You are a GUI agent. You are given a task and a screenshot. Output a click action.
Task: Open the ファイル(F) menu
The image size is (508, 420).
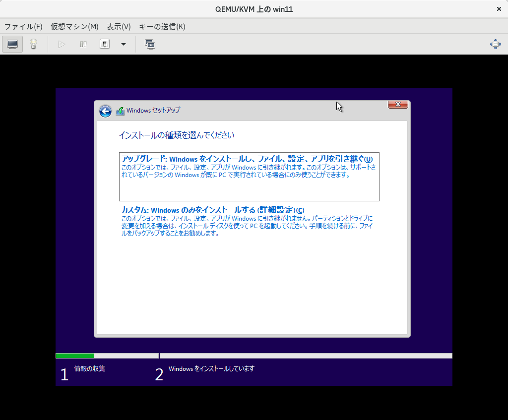23,27
